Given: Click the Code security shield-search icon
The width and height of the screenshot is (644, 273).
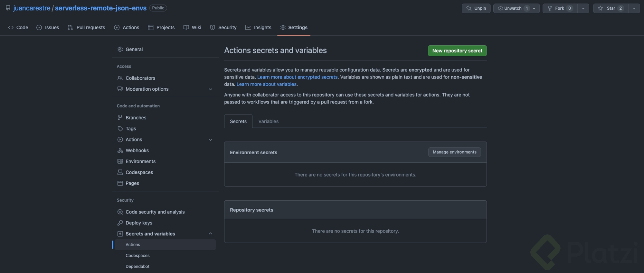Looking at the screenshot, I should point(120,212).
